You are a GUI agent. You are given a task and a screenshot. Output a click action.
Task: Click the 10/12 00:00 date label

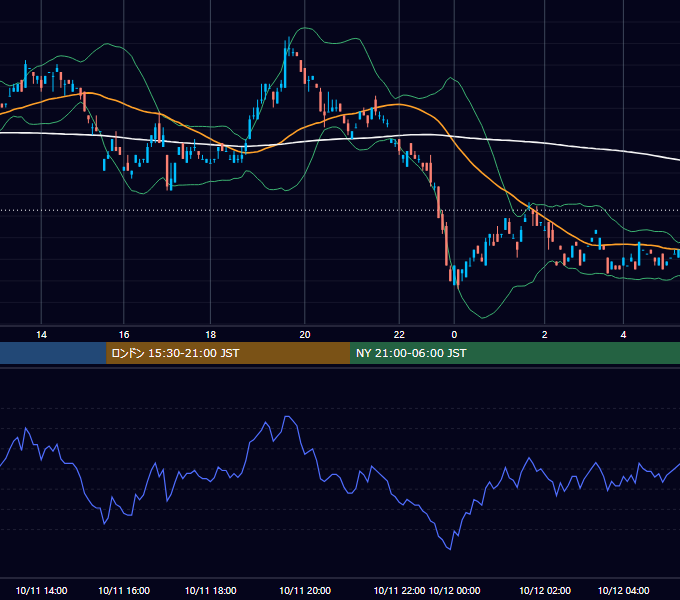(454, 590)
